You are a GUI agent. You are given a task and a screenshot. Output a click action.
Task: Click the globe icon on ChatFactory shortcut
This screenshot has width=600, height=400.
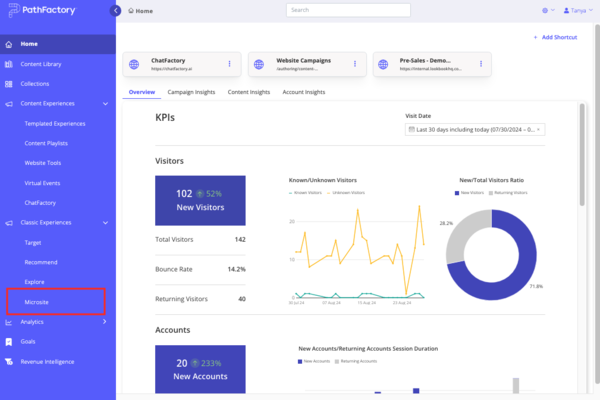coord(134,64)
